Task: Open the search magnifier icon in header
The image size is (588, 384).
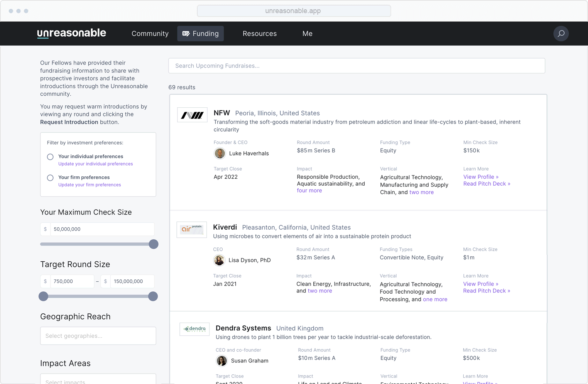Action: tap(561, 34)
